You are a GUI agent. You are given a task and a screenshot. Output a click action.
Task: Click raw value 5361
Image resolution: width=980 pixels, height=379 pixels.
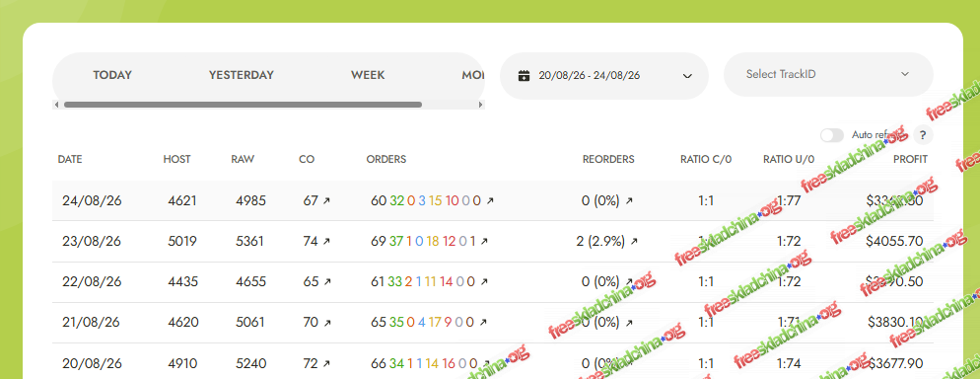250,242
